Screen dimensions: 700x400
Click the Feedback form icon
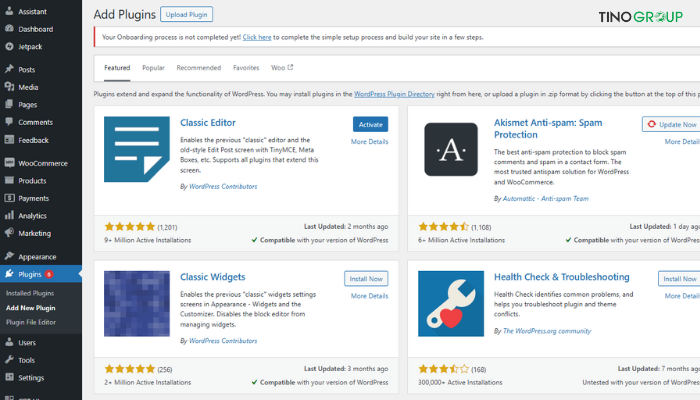pos(9,140)
